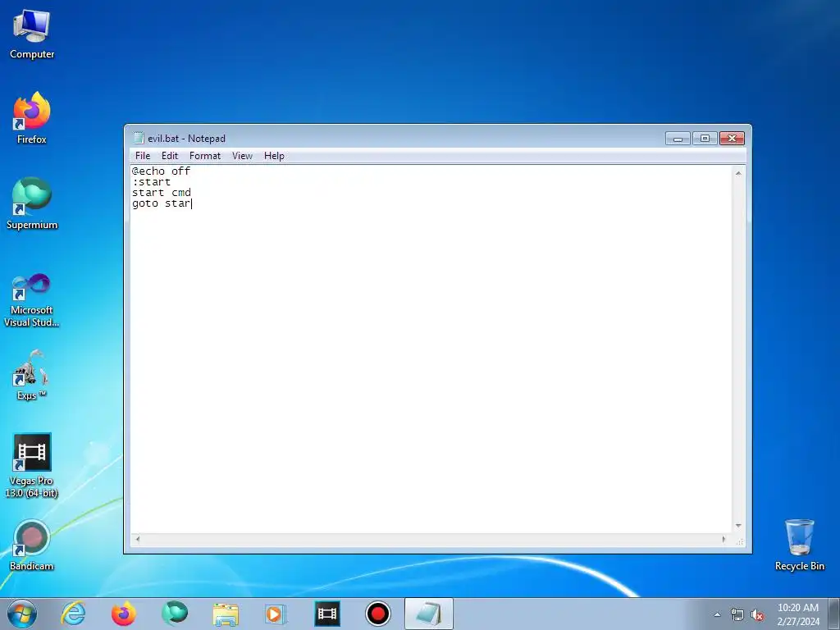840x630 pixels.
Task: Click the horizontal scrollbar left arrow
Action: (x=137, y=539)
